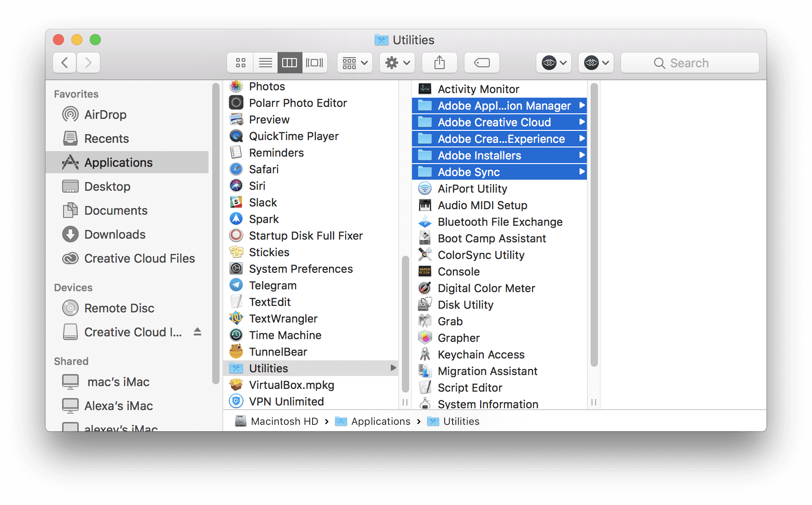
Task: Select the Preview app
Action: (x=311, y=119)
